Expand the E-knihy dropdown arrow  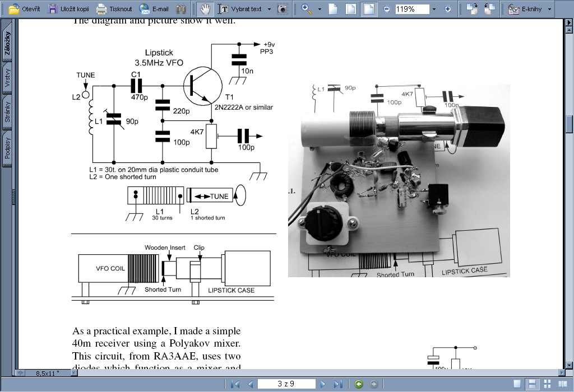pos(549,9)
